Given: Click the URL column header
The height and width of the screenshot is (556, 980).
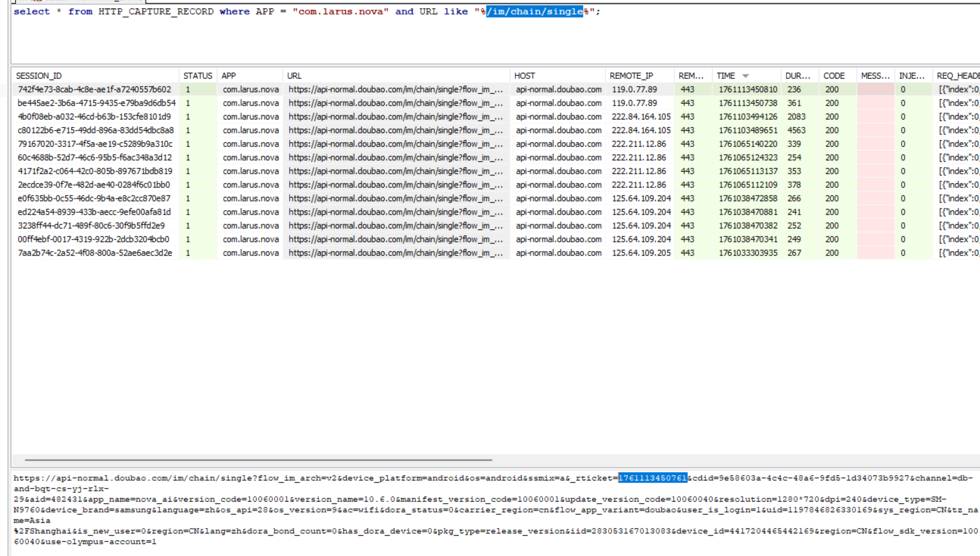Looking at the screenshot, I should coord(294,76).
